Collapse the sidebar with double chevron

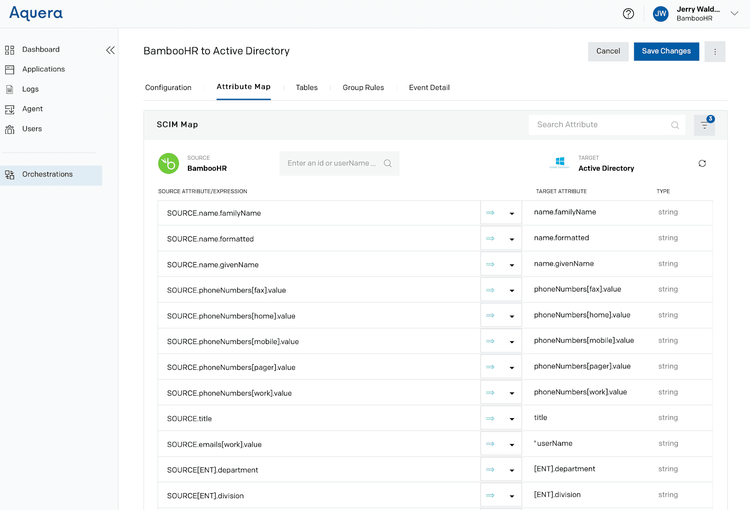[110, 50]
